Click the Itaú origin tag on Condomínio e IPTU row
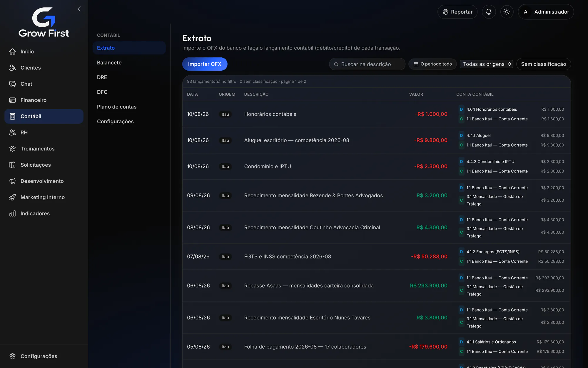This screenshot has height=368, width=588. click(x=225, y=167)
